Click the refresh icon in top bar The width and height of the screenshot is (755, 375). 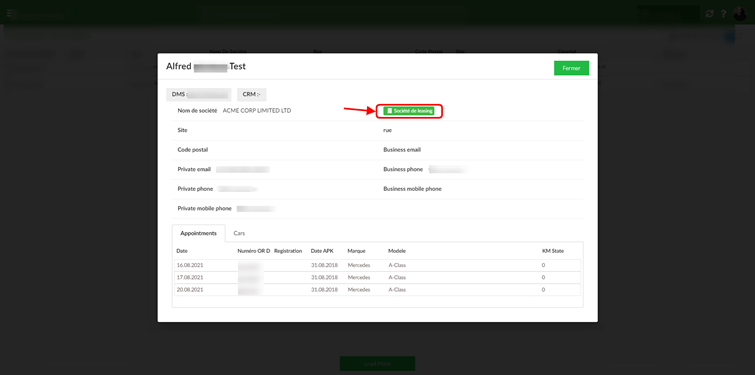709,13
